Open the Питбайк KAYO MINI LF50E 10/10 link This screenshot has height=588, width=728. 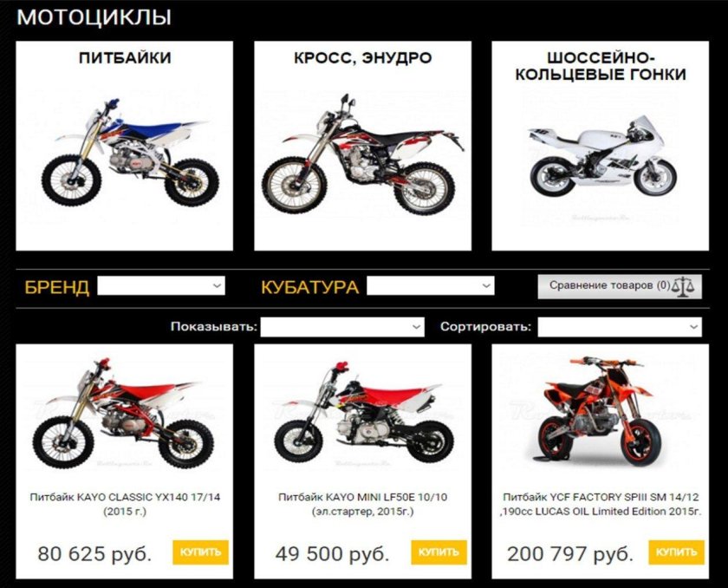pos(362,504)
